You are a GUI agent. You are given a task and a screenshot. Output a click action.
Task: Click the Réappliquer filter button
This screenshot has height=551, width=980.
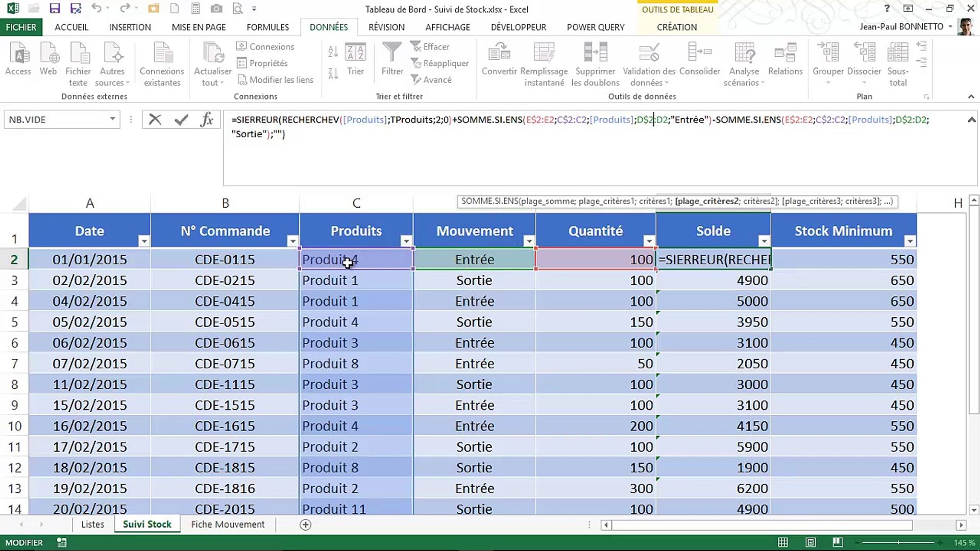coord(439,63)
